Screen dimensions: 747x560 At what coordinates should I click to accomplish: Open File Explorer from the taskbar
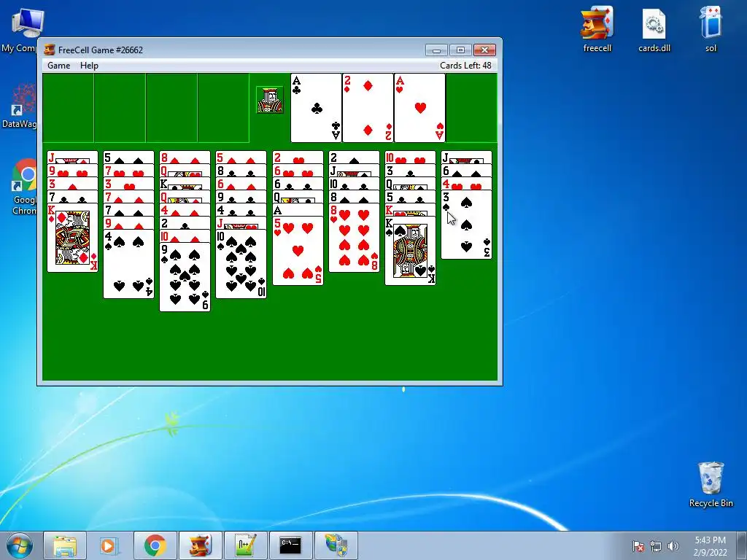coord(65,545)
